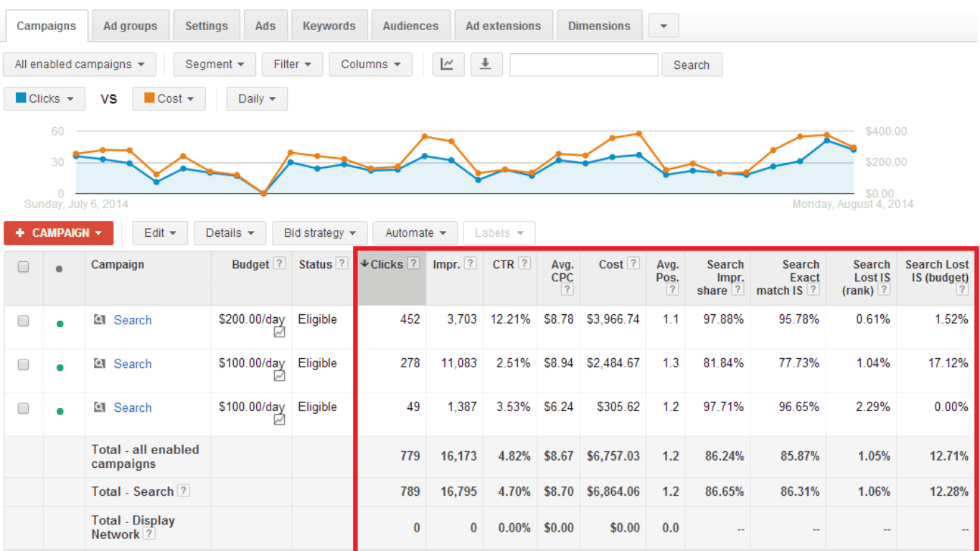980x551 pixels.
Task: Click help icon under Avg. CPC header
Action: (567, 290)
